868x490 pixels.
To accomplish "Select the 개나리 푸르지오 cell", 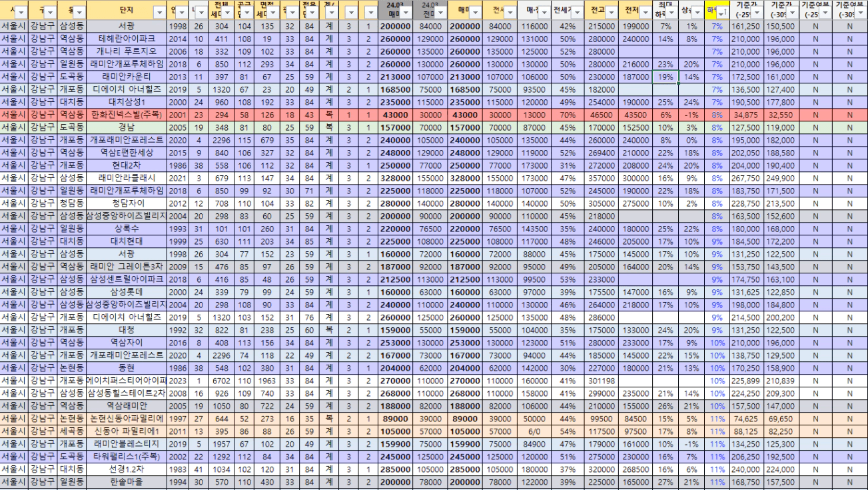I will pos(126,51).
